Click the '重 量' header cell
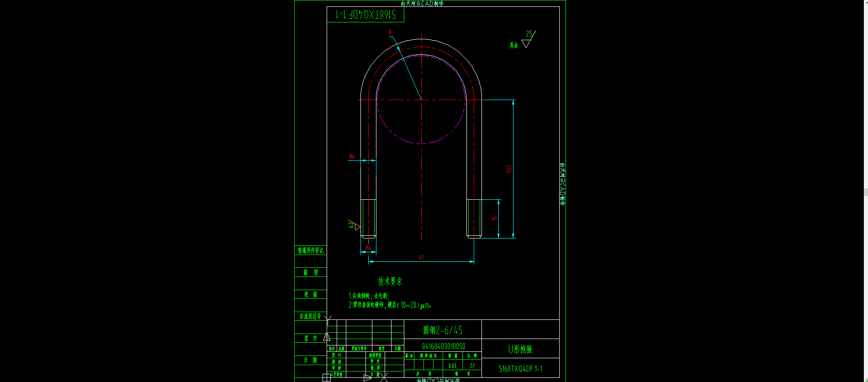Viewport: 868px width, 382px height. 453,355
